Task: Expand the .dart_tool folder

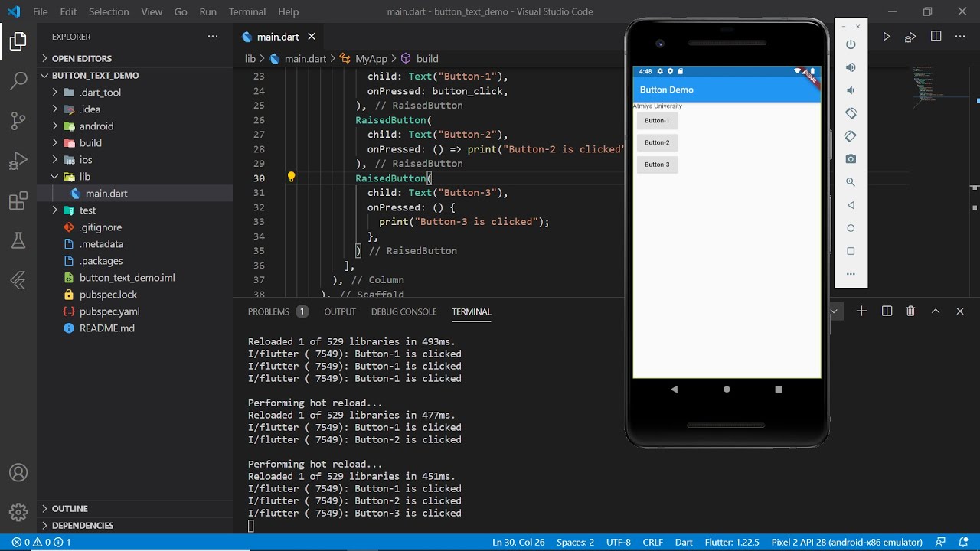Action: (135, 92)
